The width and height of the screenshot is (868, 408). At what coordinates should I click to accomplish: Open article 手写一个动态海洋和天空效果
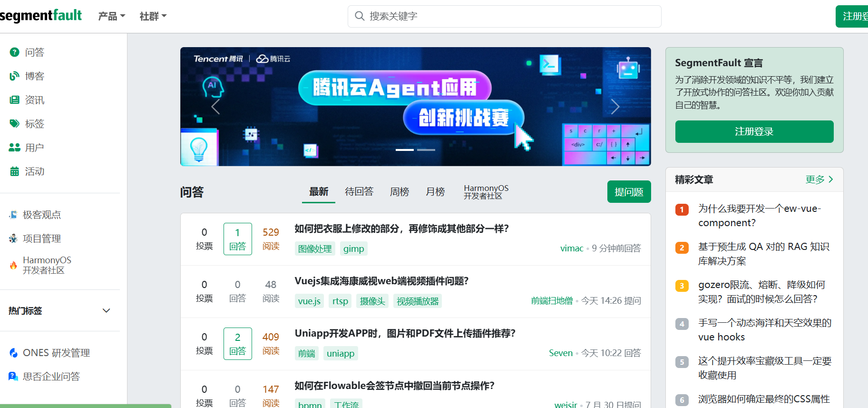point(765,330)
